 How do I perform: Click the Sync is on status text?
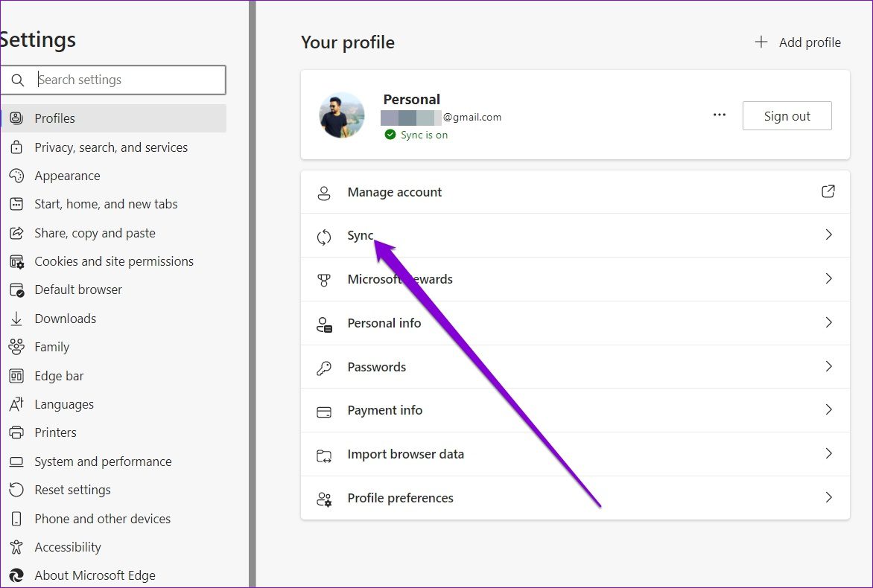click(425, 135)
